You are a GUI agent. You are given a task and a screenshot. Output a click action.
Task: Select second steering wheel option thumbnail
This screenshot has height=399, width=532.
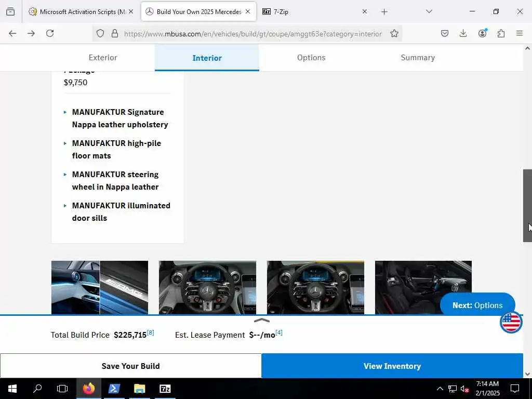click(208, 287)
